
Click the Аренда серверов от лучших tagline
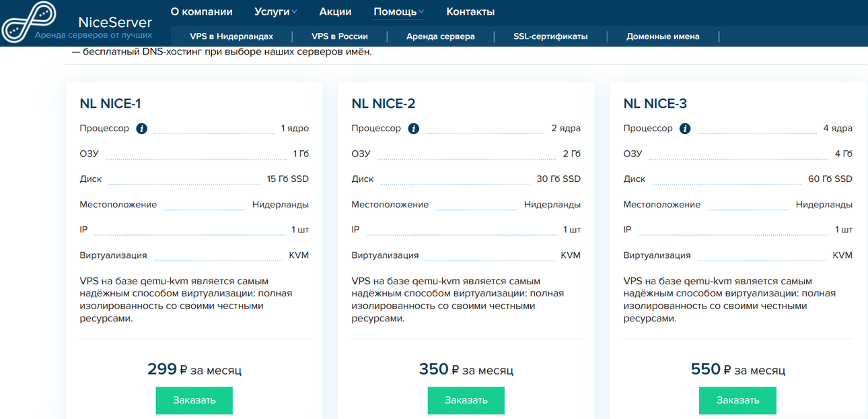pyautogui.click(x=94, y=35)
